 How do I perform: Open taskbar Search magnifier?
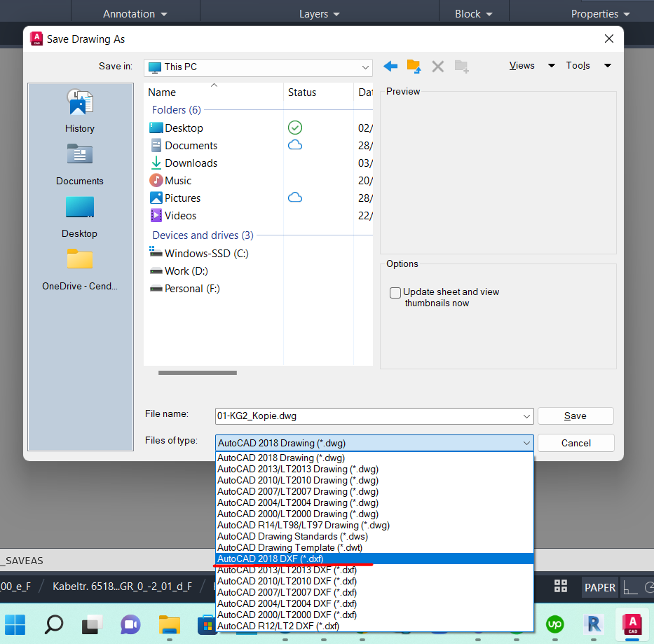coord(53,624)
